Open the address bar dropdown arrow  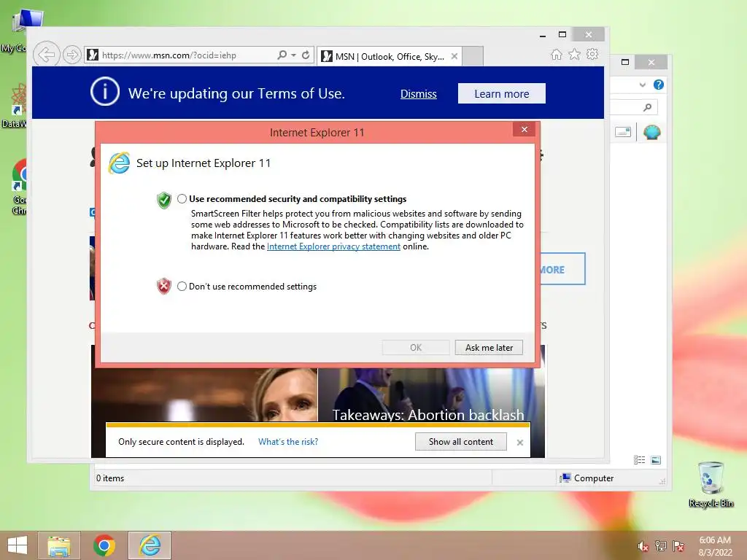293,55
